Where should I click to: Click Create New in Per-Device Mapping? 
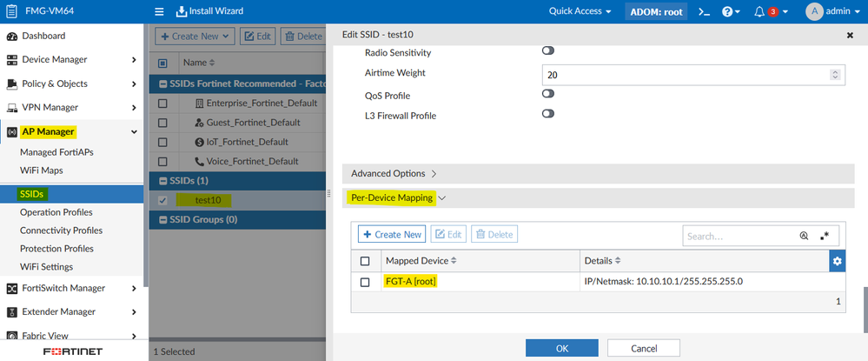(391, 235)
